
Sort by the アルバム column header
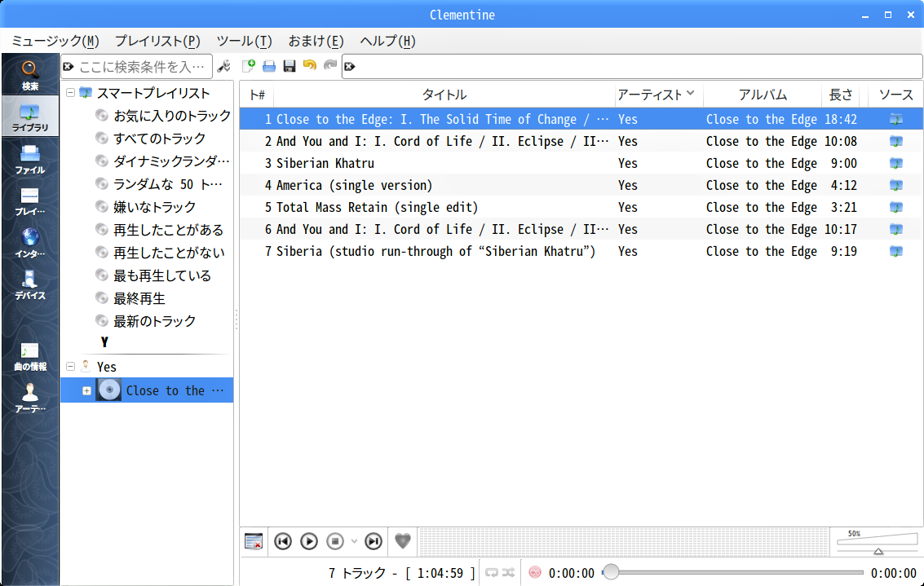point(763,95)
